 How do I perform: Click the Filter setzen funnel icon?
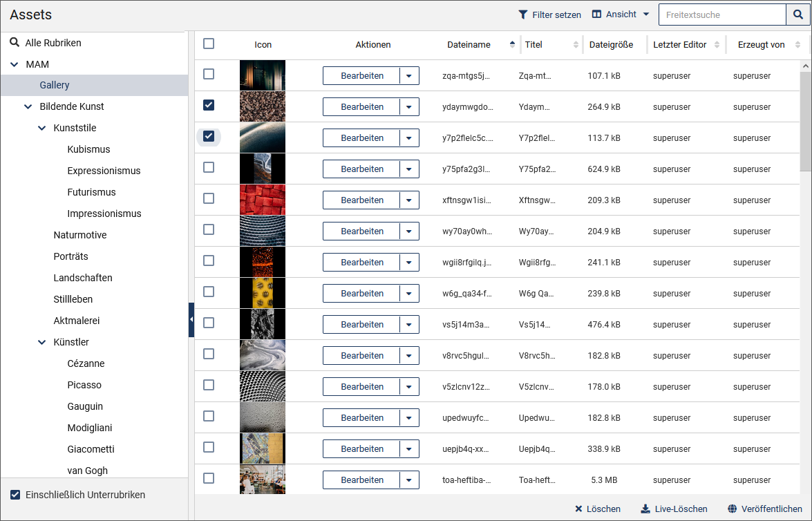[x=523, y=15]
